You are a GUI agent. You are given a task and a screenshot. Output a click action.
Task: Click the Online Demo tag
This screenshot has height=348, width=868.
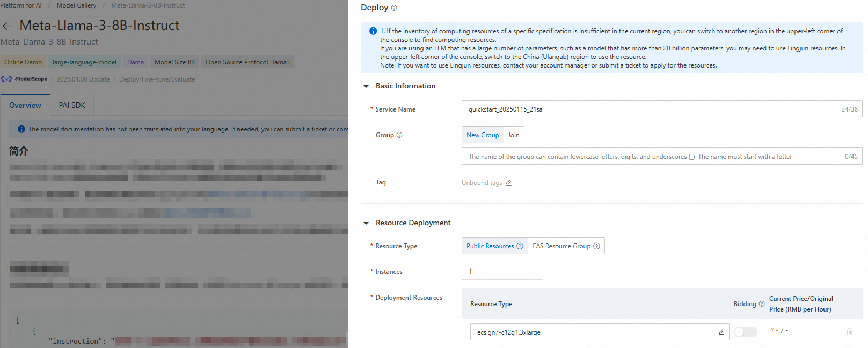23,62
